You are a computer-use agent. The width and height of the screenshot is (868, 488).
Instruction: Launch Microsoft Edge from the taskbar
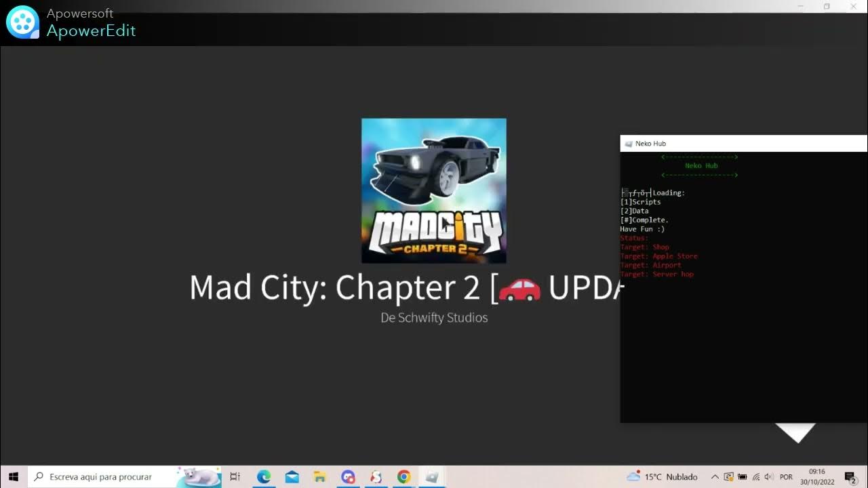click(264, 477)
